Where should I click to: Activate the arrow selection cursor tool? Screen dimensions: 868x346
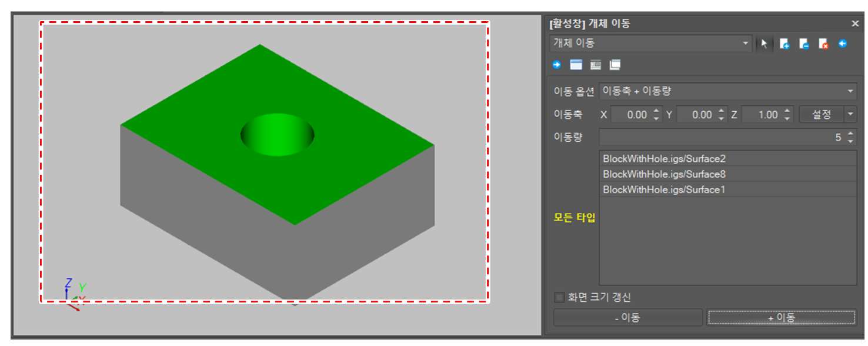[x=764, y=44]
